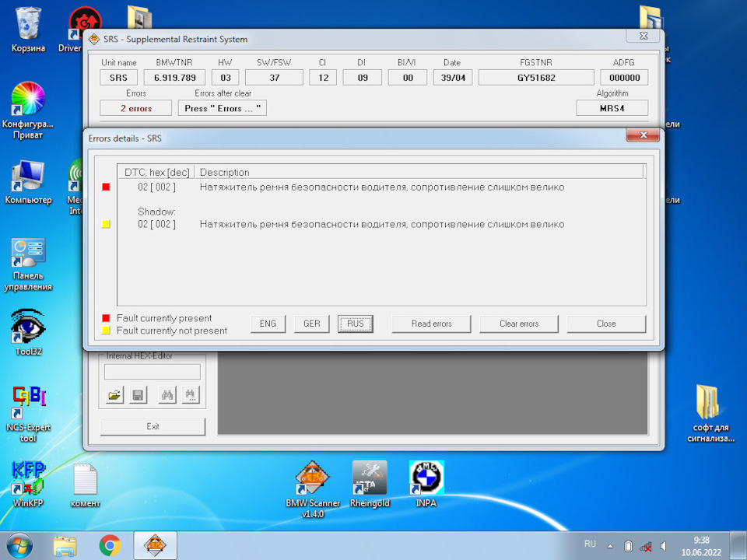Screen dimensions: 747x560
Task: Click the Read errors button
Action: pos(431,324)
